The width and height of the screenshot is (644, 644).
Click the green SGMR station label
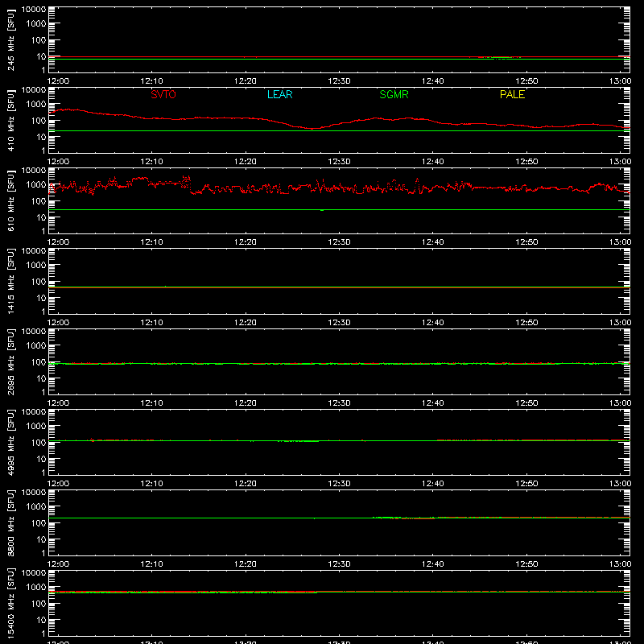pyautogui.click(x=394, y=94)
